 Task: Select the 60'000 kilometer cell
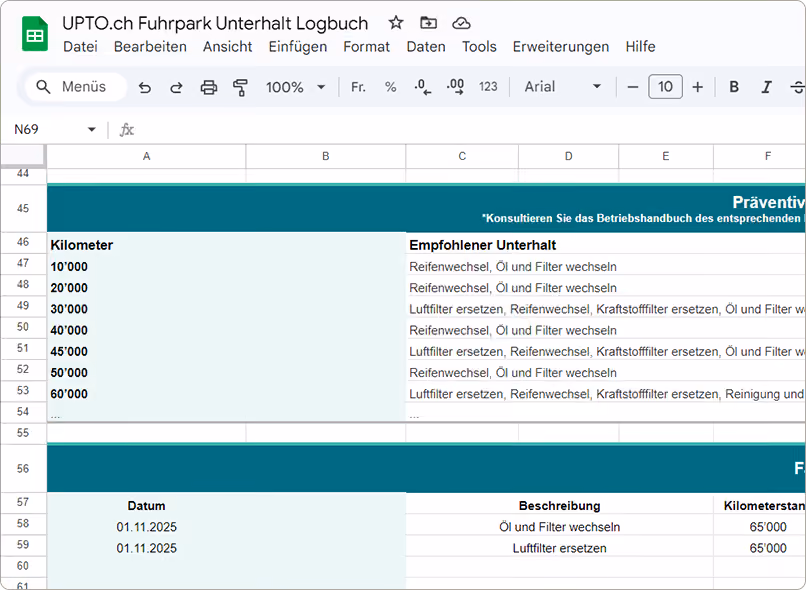[226, 394]
